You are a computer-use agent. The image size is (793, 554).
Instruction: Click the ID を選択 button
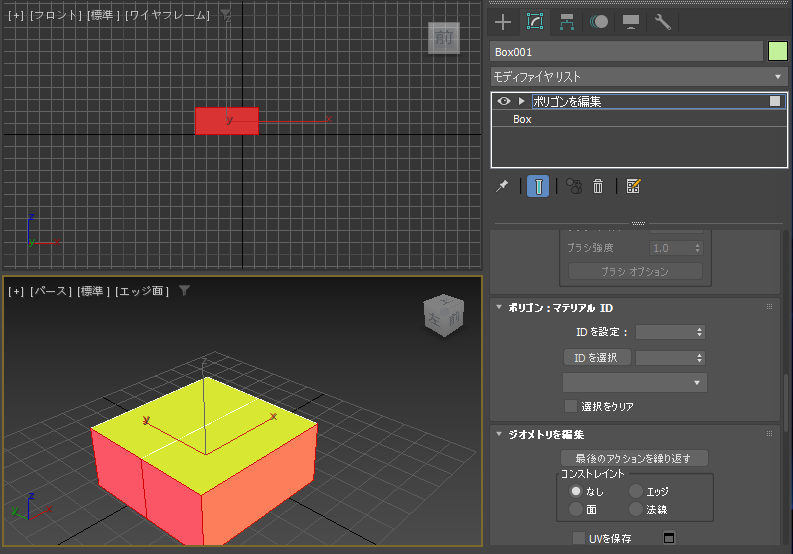pos(597,358)
